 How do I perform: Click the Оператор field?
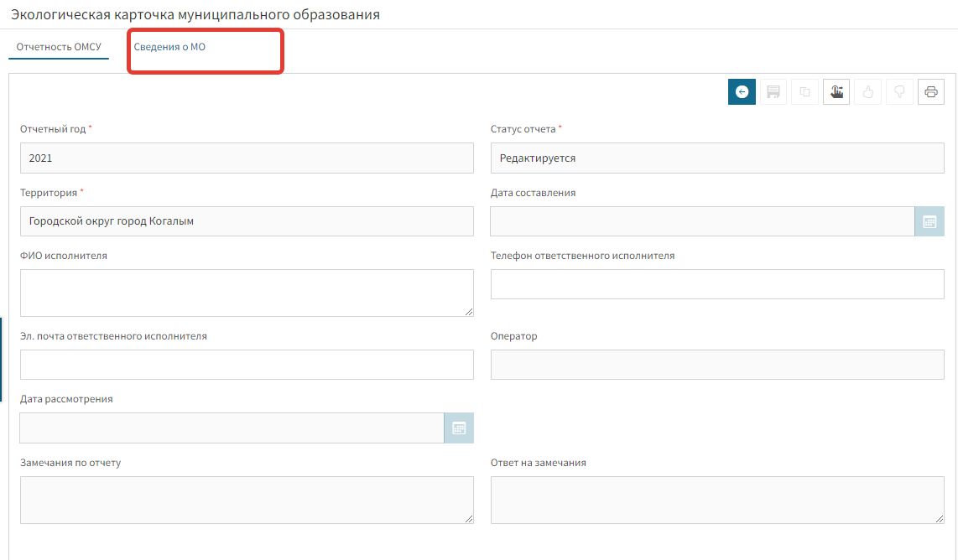coord(717,366)
